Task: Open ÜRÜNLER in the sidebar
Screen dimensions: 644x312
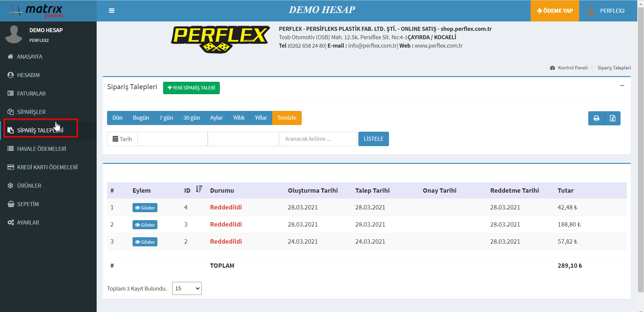Action: click(29, 186)
